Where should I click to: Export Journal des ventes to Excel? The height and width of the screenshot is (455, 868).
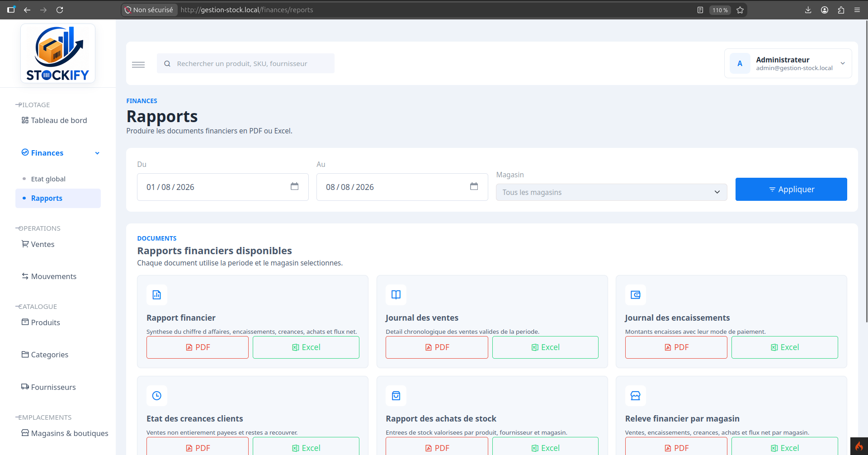(545, 347)
